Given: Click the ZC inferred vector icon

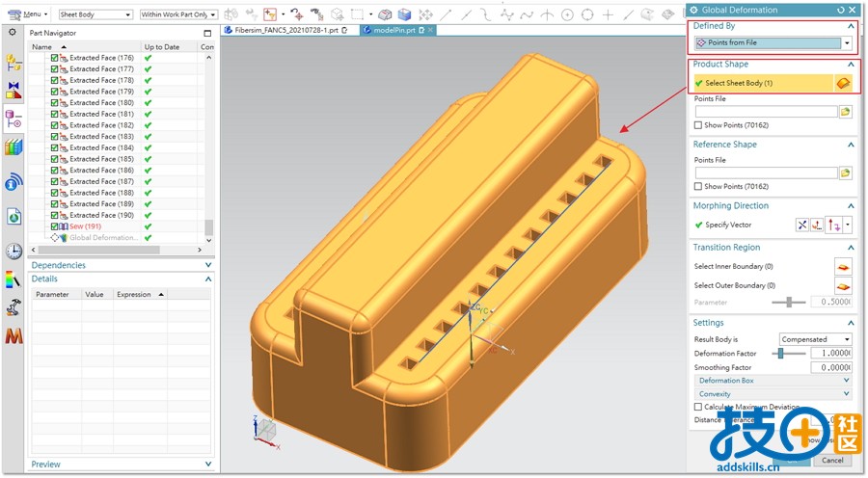Looking at the screenshot, I should click(x=833, y=225).
